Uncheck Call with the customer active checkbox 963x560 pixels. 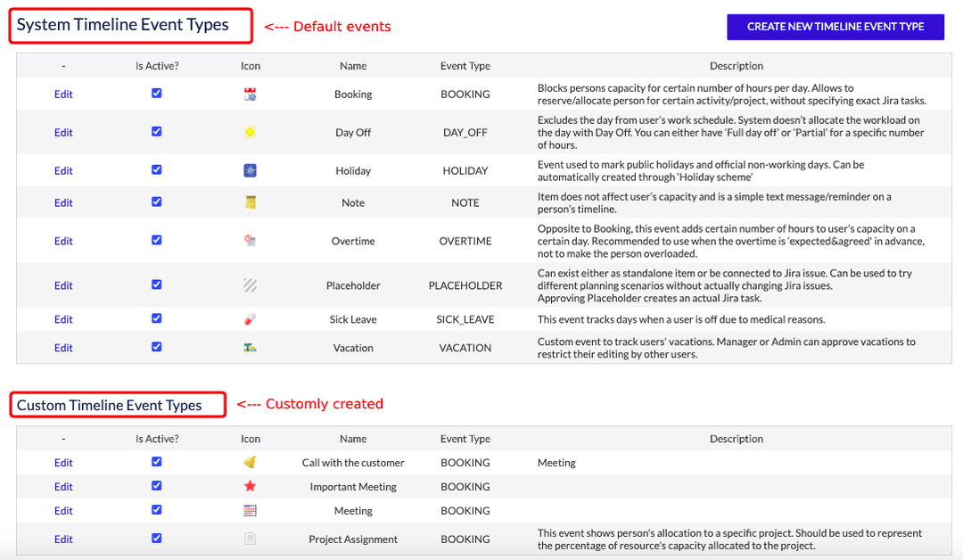[157, 462]
